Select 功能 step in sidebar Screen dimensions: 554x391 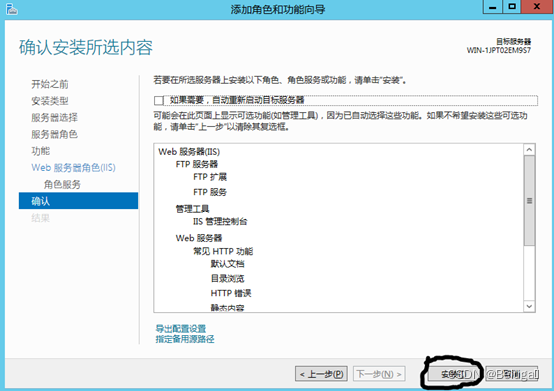coord(41,151)
